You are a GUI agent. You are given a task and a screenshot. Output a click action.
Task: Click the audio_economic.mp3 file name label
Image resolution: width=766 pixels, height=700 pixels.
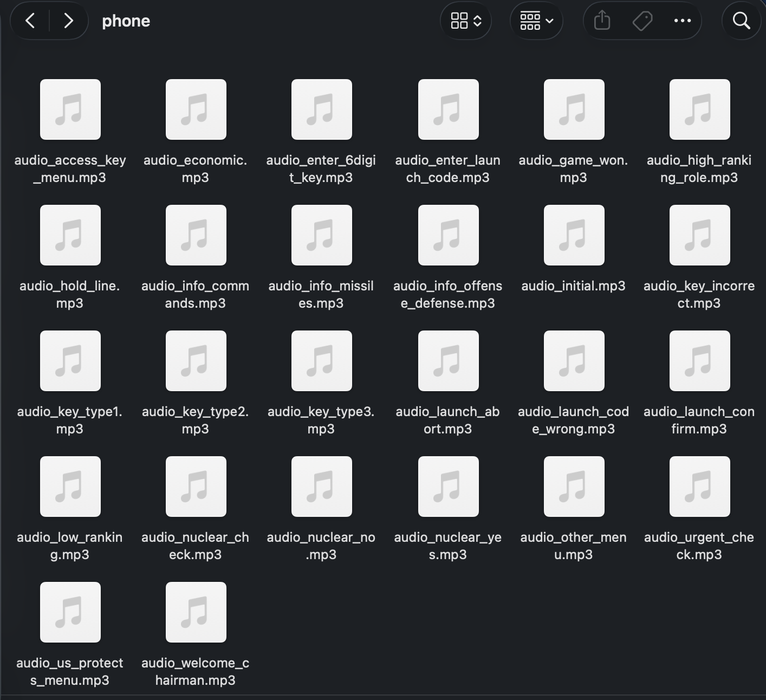point(196,168)
